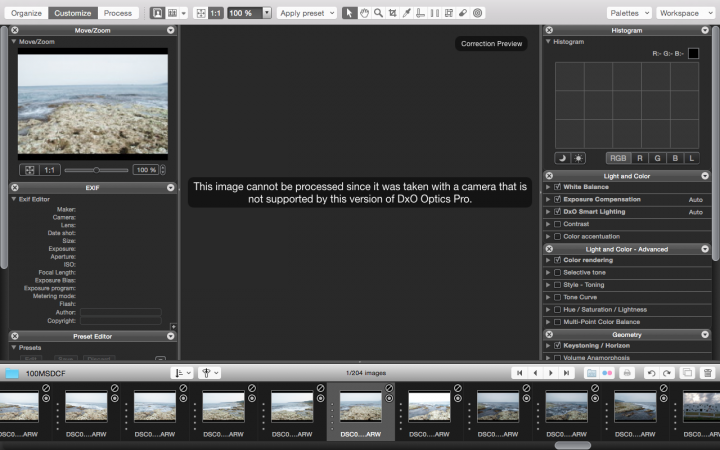Select the horizon leveling tool

[420, 13]
